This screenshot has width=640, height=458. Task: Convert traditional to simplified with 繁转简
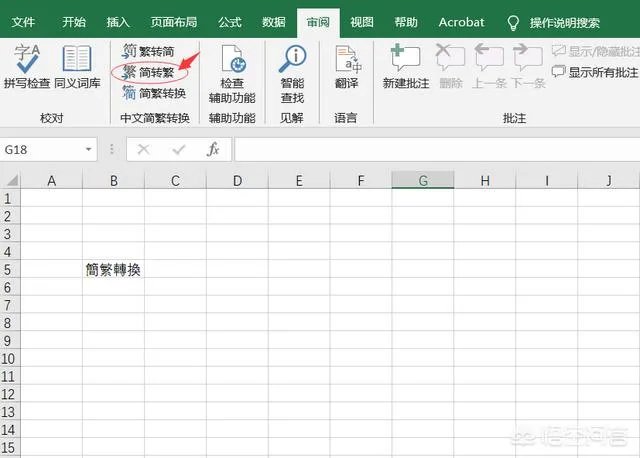(x=149, y=51)
